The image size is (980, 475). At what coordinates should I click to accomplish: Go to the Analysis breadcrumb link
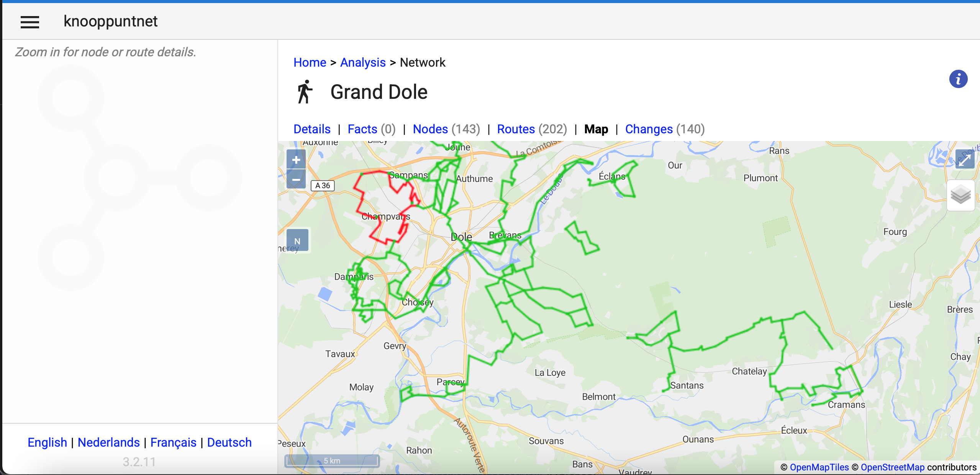(362, 62)
